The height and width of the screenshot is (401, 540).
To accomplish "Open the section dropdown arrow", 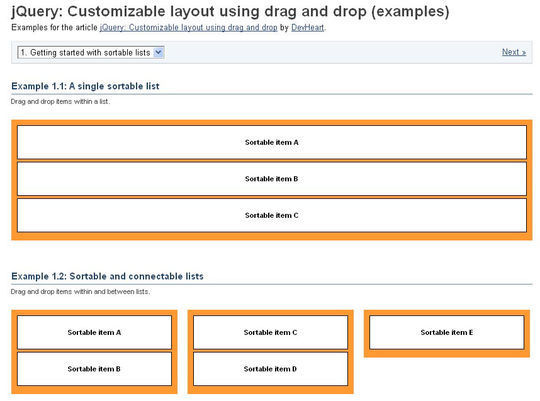I will point(158,52).
